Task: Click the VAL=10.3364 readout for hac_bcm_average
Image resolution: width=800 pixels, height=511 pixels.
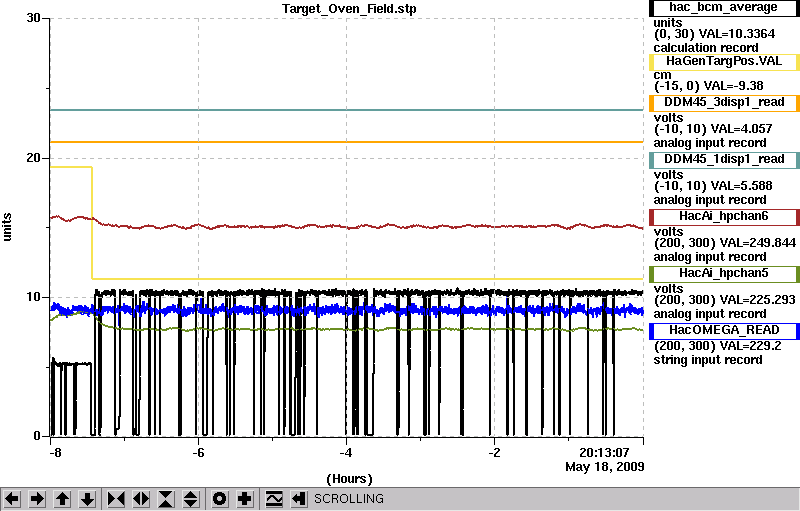Action: (737, 34)
